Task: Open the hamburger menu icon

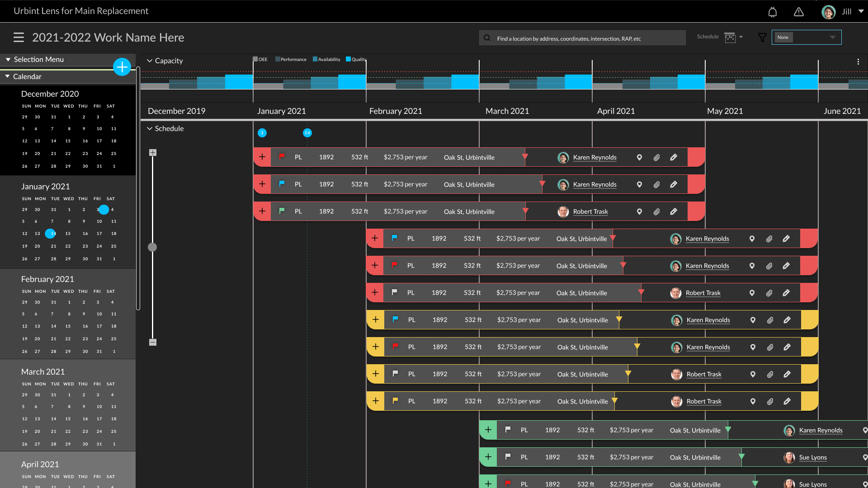Action: tap(19, 38)
